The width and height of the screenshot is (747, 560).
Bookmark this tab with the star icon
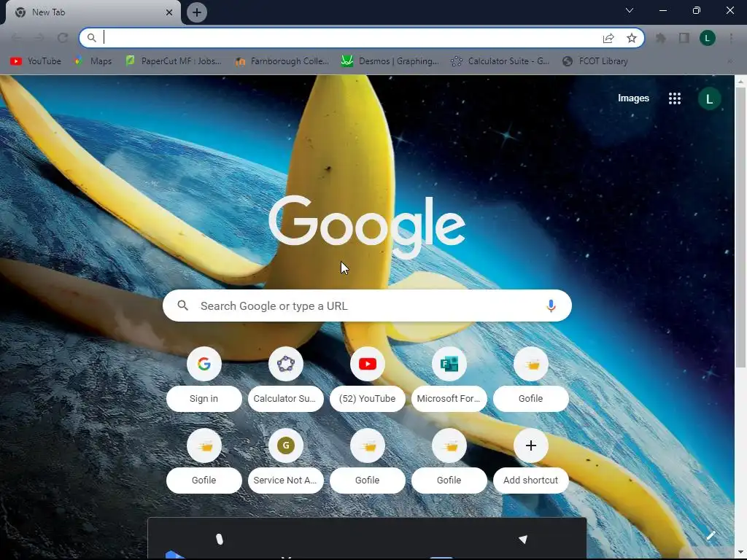click(632, 38)
